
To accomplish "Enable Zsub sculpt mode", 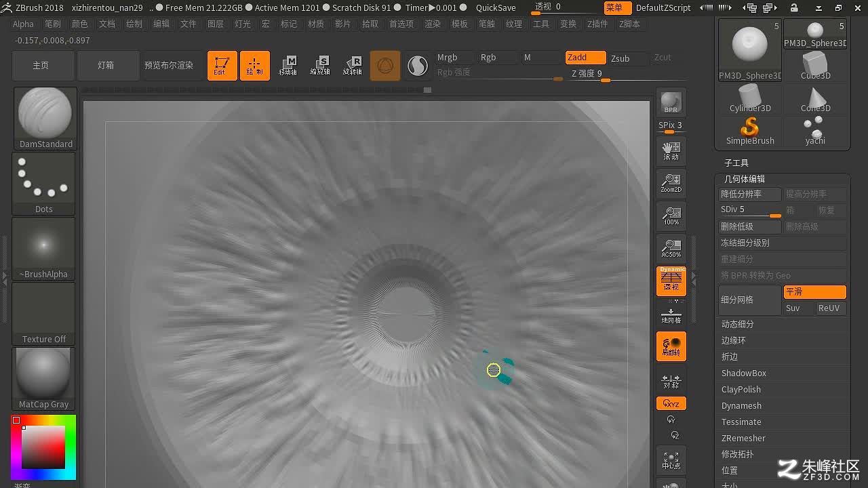I will click(x=628, y=58).
